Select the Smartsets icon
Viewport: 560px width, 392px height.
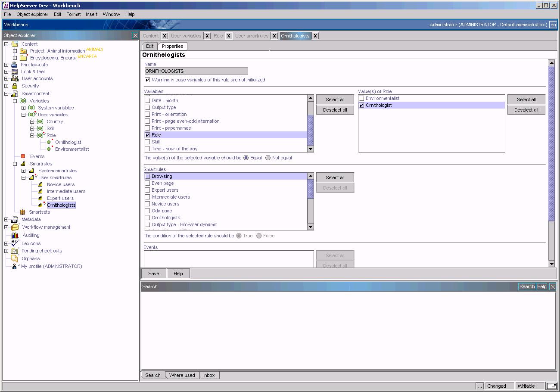point(22,212)
